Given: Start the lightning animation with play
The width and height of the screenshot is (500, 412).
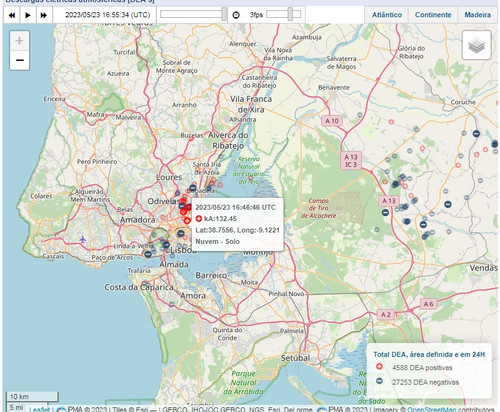Looking at the screenshot, I should coord(28,15).
